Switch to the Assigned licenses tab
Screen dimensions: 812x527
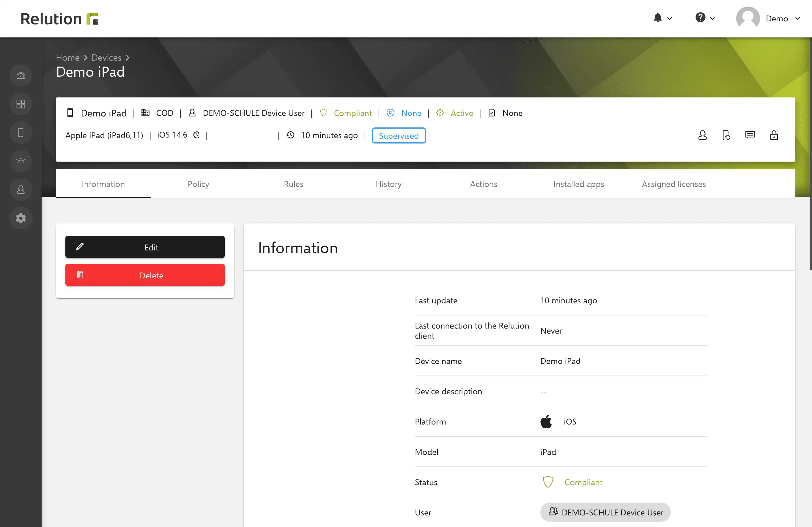pos(674,184)
